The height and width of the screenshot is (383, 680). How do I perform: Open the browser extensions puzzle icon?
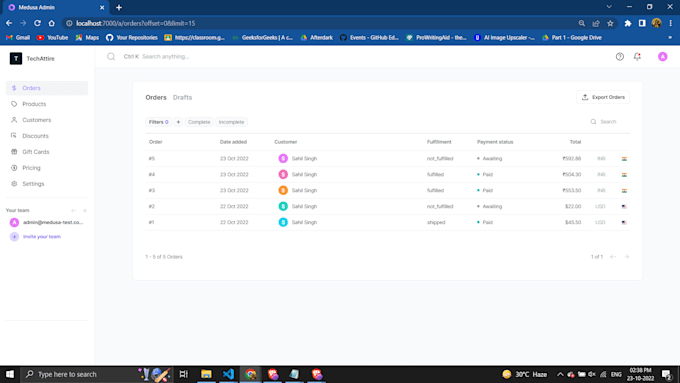coord(628,23)
